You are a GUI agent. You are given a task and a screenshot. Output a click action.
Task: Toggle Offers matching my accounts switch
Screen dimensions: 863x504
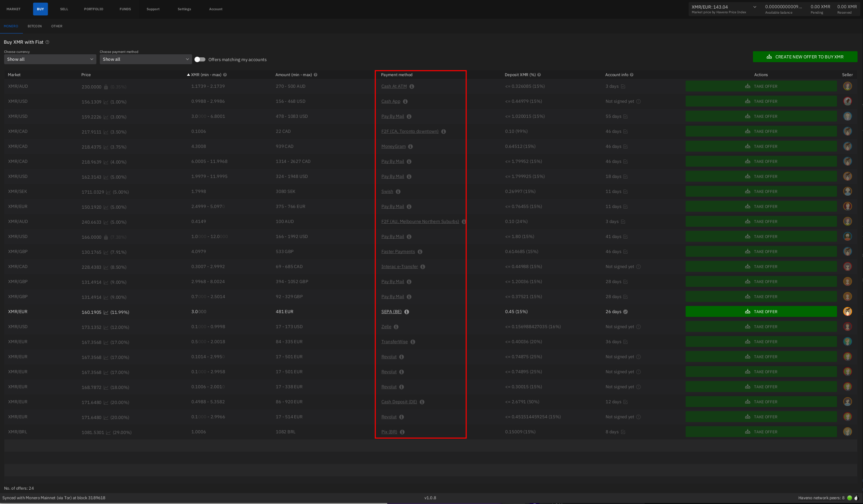[x=200, y=59]
